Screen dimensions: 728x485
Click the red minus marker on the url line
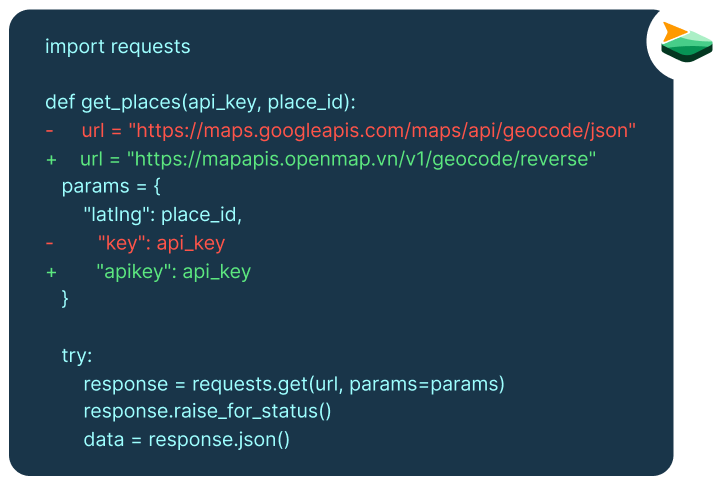pyautogui.click(x=50, y=131)
